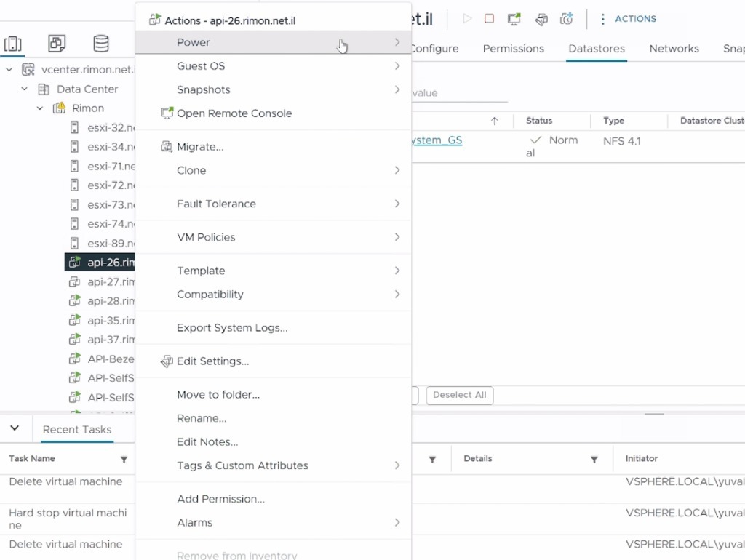
Task: Click the Migrate icon in the VM toolbar
Action: pos(541,19)
